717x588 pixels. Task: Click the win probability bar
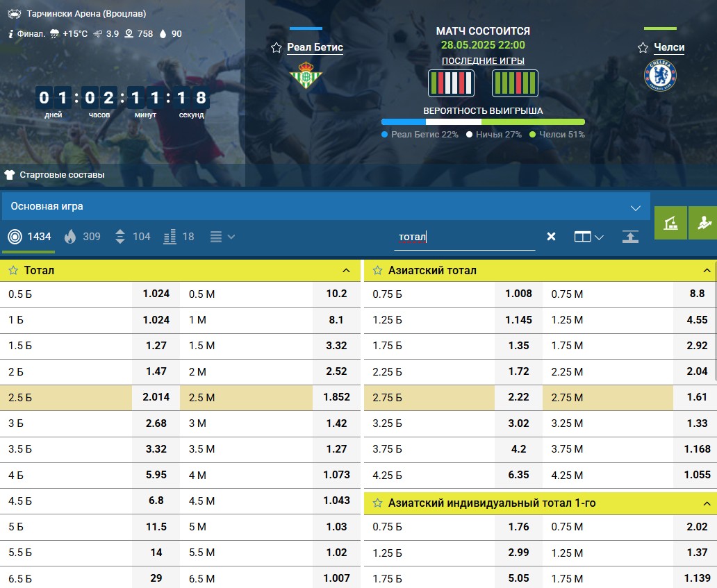[x=483, y=122]
